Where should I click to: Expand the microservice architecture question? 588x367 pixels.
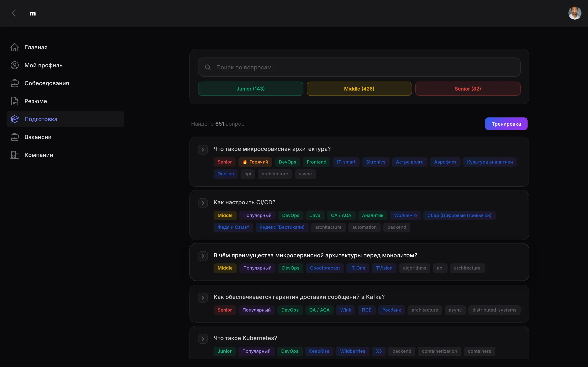203,150
